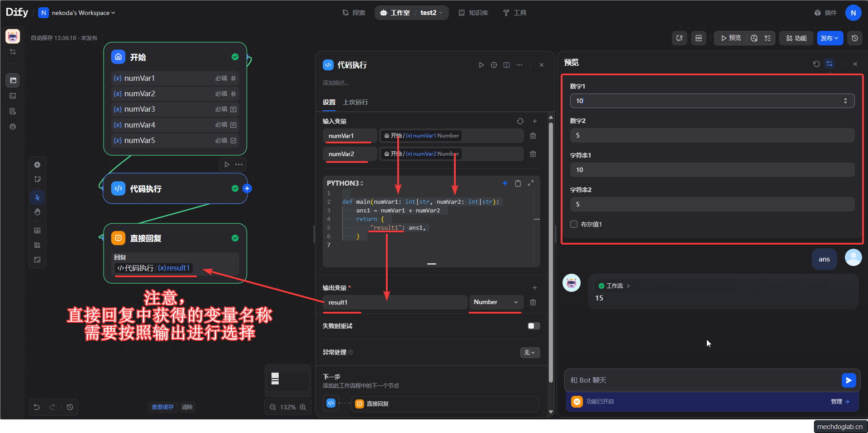Click the 和 Bot 聊天 chat input field

click(x=701, y=380)
